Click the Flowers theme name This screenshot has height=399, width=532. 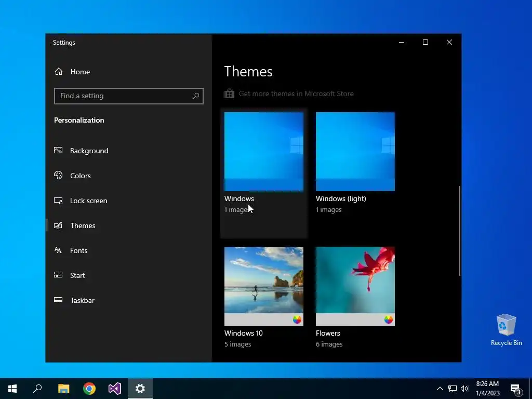point(328,333)
